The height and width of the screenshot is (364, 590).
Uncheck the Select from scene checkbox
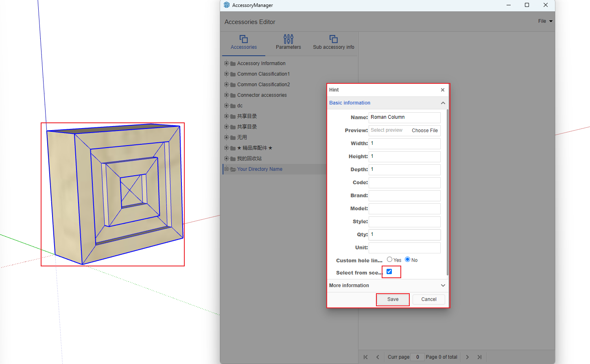click(389, 272)
